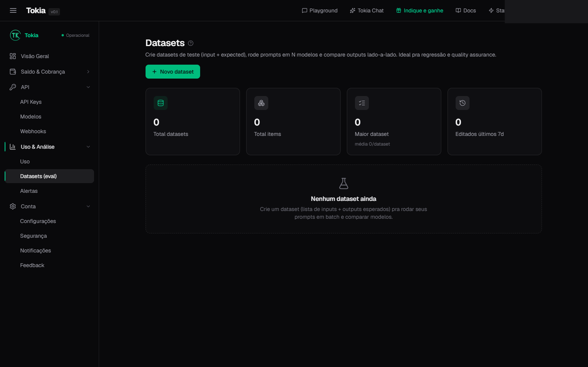Click the Datasets page heading

click(x=165, y=43)
